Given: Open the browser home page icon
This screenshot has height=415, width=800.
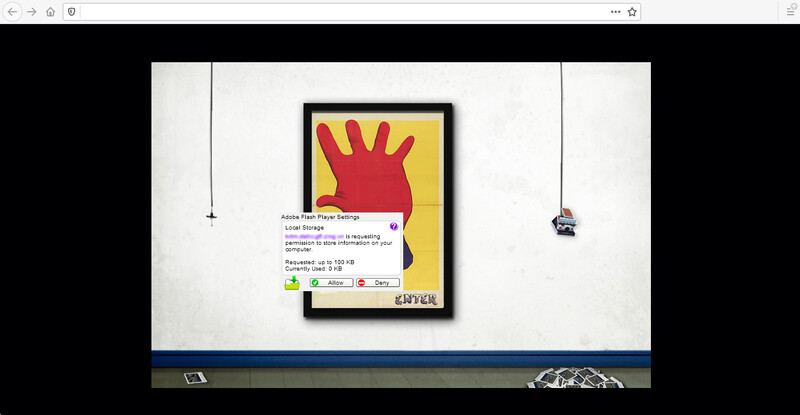Looking at the screenshot, I should [x=50, y=12].
